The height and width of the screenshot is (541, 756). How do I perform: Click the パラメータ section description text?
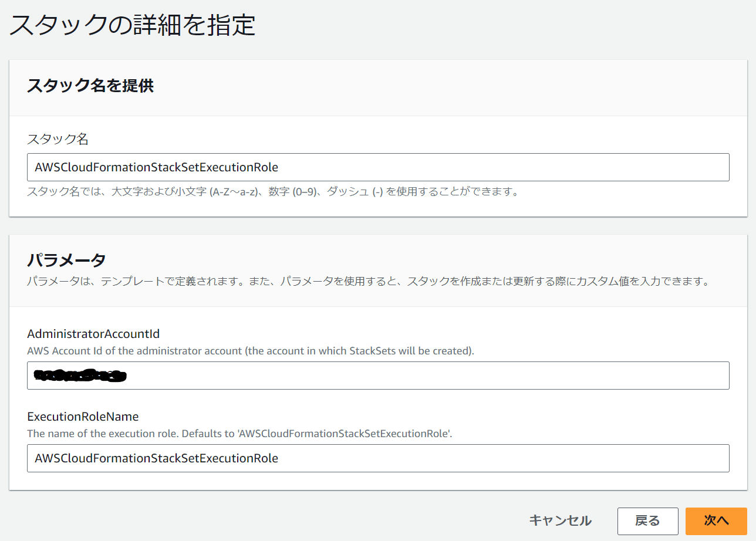369,281
